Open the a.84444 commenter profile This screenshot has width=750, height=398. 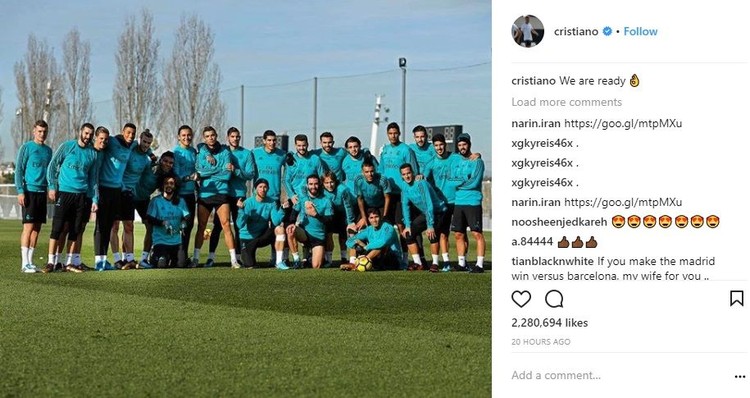point(532,242)
